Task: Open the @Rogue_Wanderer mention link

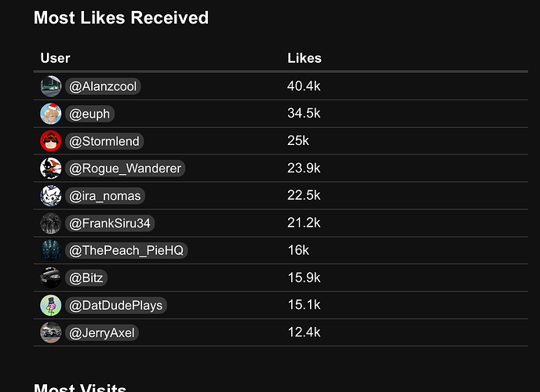Action: tap(125, 169)
